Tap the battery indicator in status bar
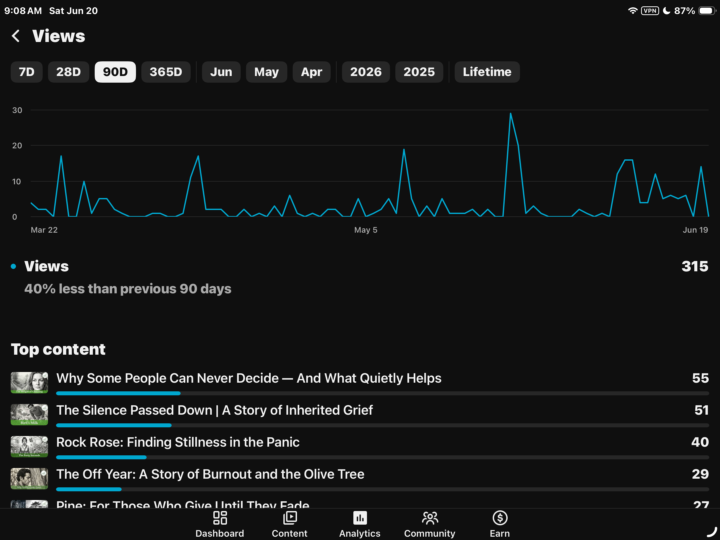The image size is (720, 540). click(707, 11)
